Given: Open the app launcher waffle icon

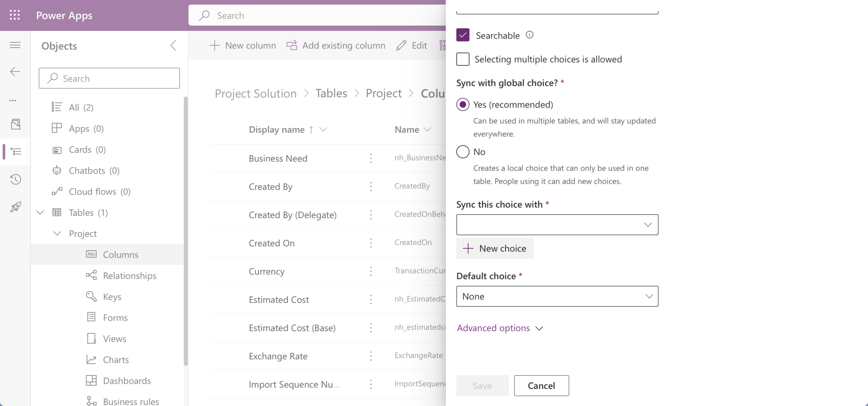Looking at the screenshot, I should (x=15, y=15).
